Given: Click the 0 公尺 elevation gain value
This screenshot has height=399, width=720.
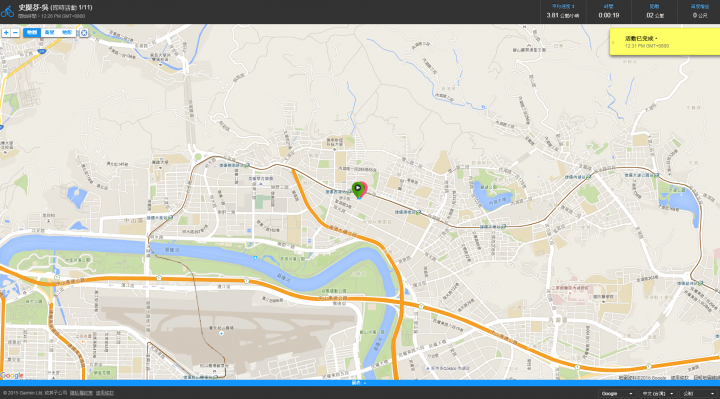Looking at the screenshot, I should pos(700,15).
